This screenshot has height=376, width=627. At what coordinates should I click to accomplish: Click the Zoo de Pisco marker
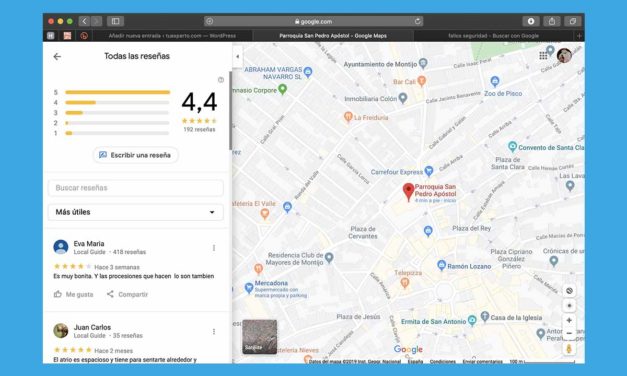[x=495, y=82]
